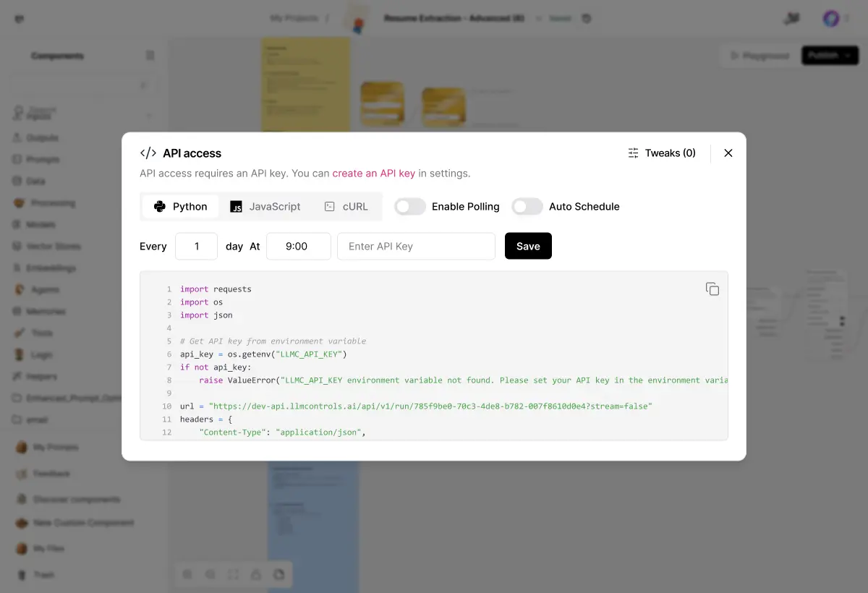The image size is (868, 593).
Task: Click the lock icon in canvas toolbar
Action: (256, 573)
